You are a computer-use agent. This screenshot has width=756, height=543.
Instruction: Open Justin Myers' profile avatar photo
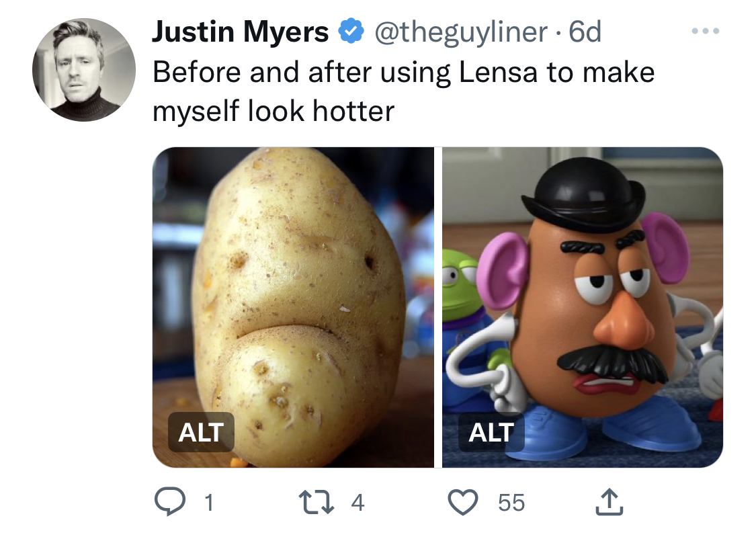pyautogui.click(x=84, y=70)
